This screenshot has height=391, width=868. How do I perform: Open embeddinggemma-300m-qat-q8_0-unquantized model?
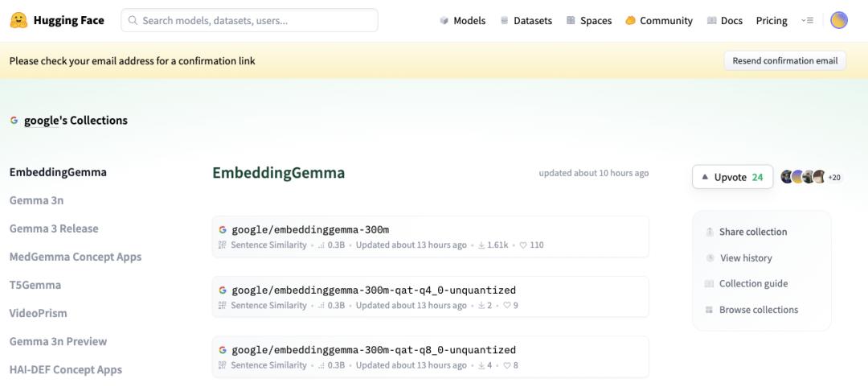coord(374,350)
